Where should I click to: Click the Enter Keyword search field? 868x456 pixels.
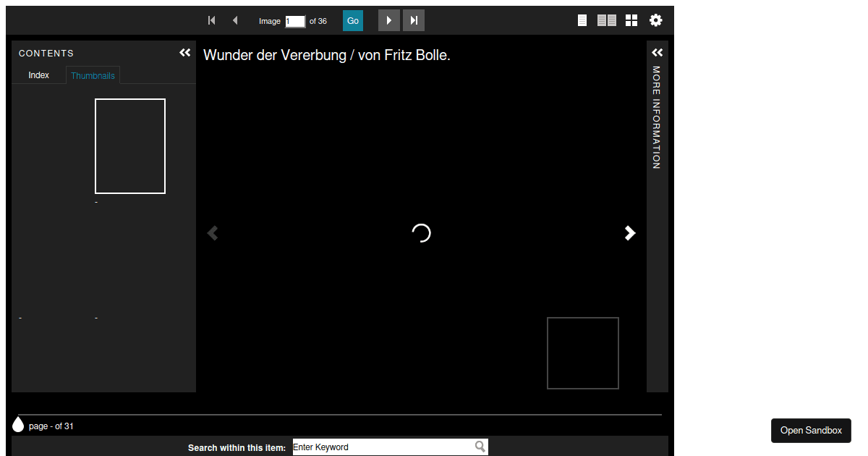pyautogui.click(x=383, y=446)
